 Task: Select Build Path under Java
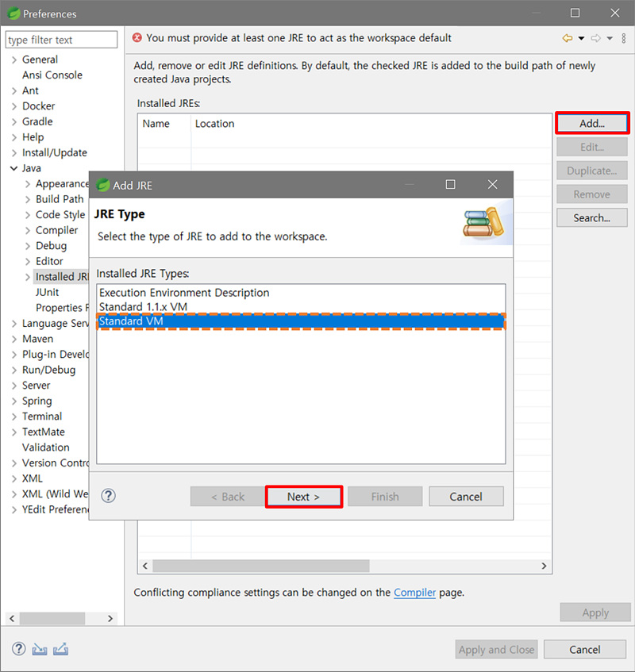pyautogui.click(x=60, y=199)
